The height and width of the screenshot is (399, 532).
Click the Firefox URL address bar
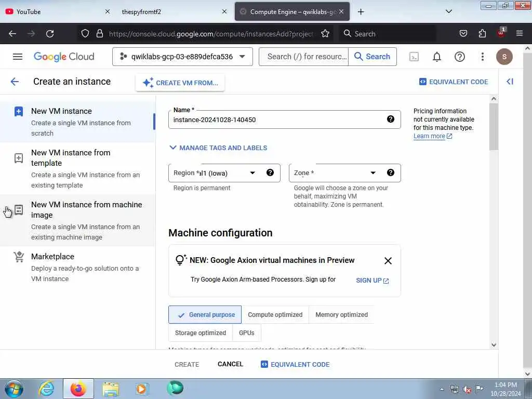pyautogui.click(x=210, y=34)
